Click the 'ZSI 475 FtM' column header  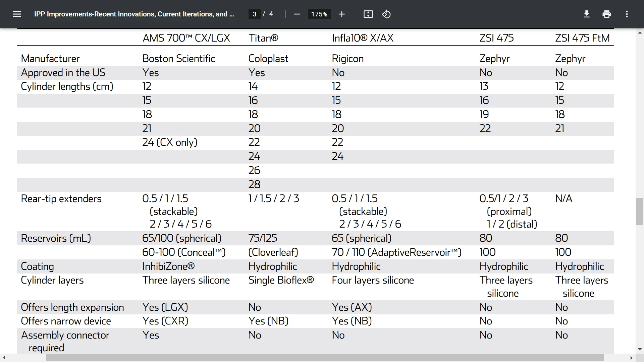[x=582, y=38]
